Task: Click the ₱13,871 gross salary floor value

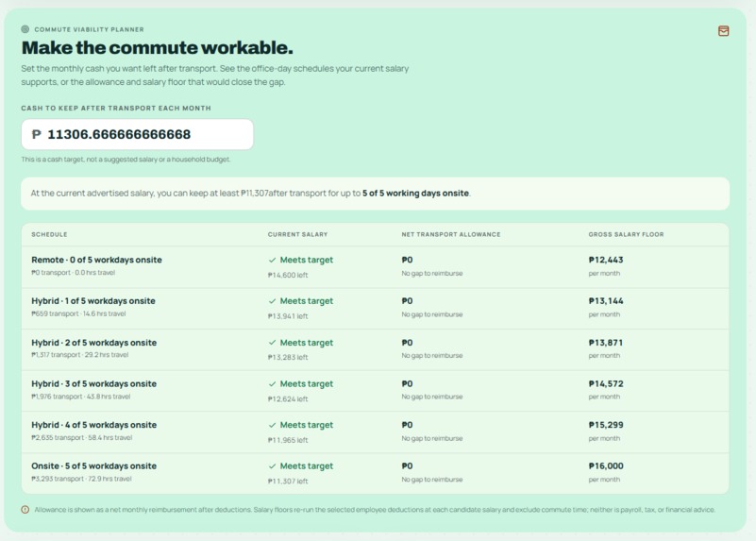Action: [606, 343]
